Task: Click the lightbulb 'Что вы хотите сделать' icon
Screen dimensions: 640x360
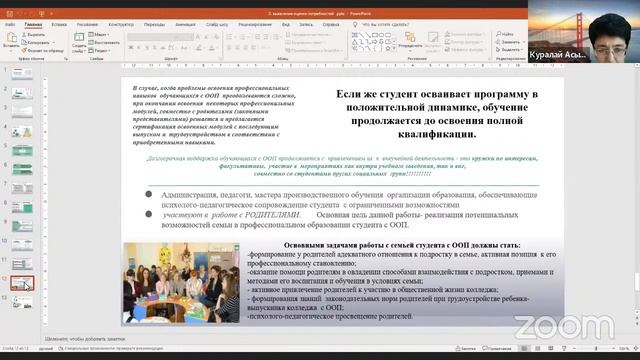Action: [x=355, y=24]
